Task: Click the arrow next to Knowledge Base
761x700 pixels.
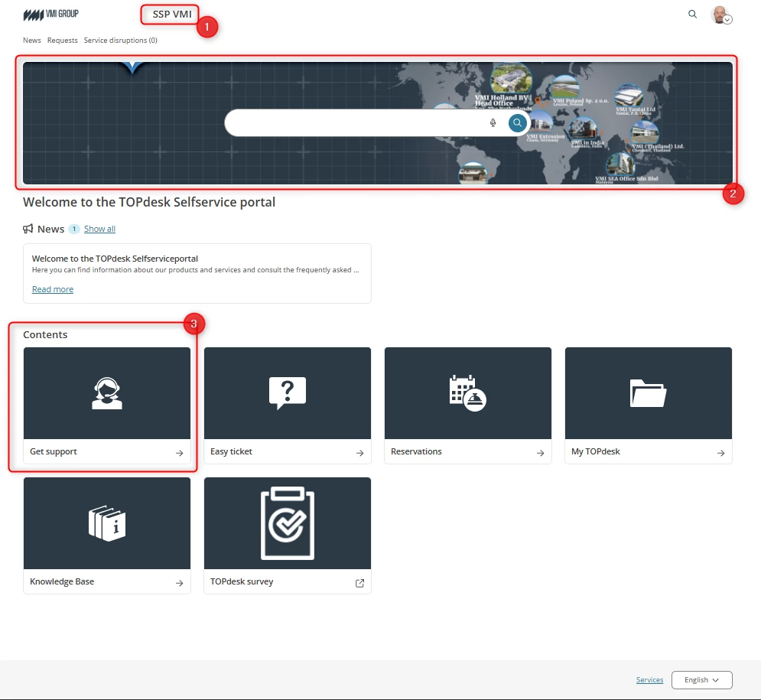Action: point(180,583)
